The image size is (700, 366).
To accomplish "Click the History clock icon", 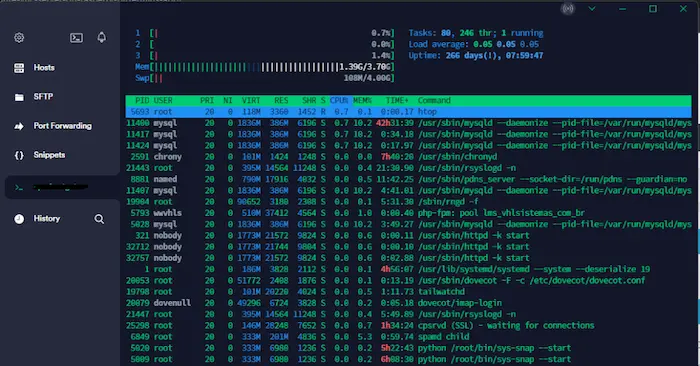I will pyautogui.click(x=19, y=219).
